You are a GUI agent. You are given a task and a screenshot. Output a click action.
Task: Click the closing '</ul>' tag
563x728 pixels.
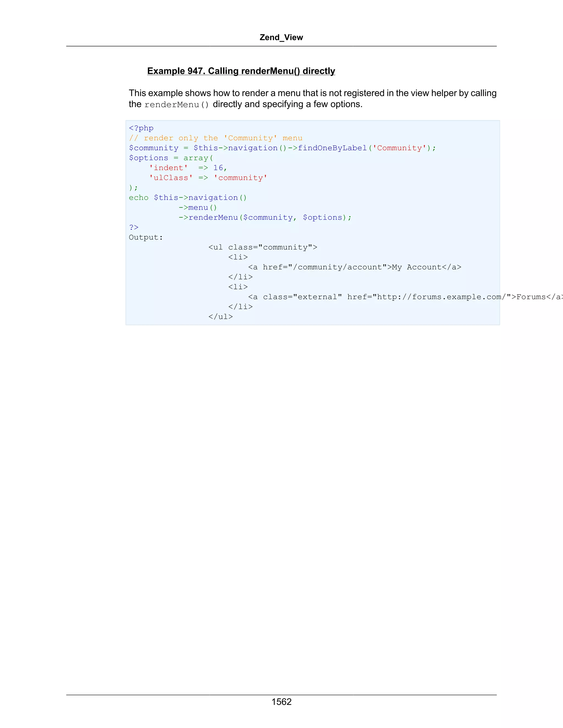pos(220,317)
